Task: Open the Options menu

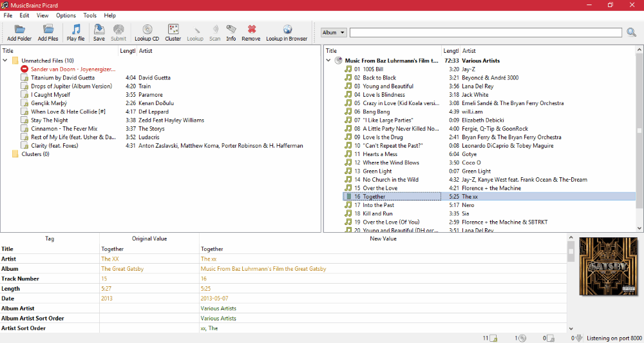Action: (66, 15)
